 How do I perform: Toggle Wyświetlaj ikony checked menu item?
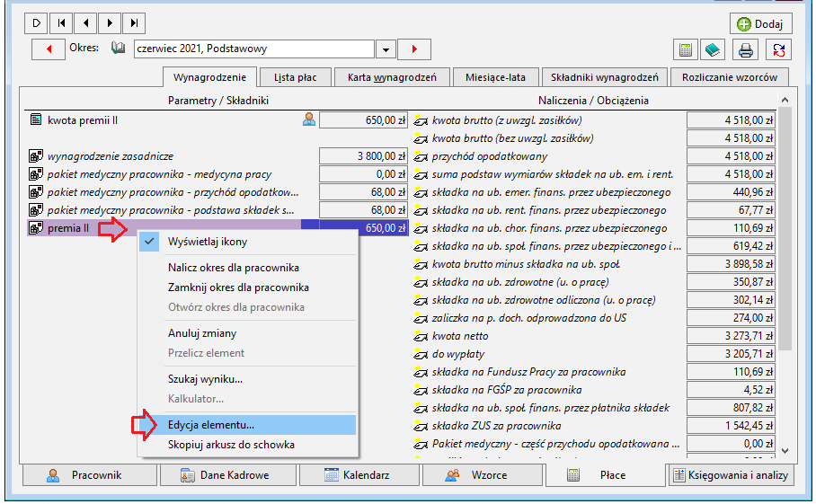[248, 242]
